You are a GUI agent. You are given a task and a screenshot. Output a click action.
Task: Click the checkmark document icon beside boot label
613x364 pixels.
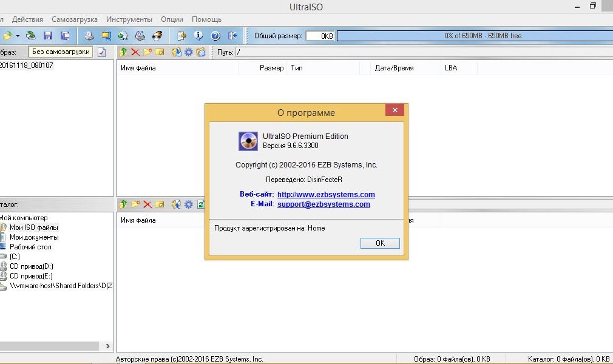coord(101,52)
